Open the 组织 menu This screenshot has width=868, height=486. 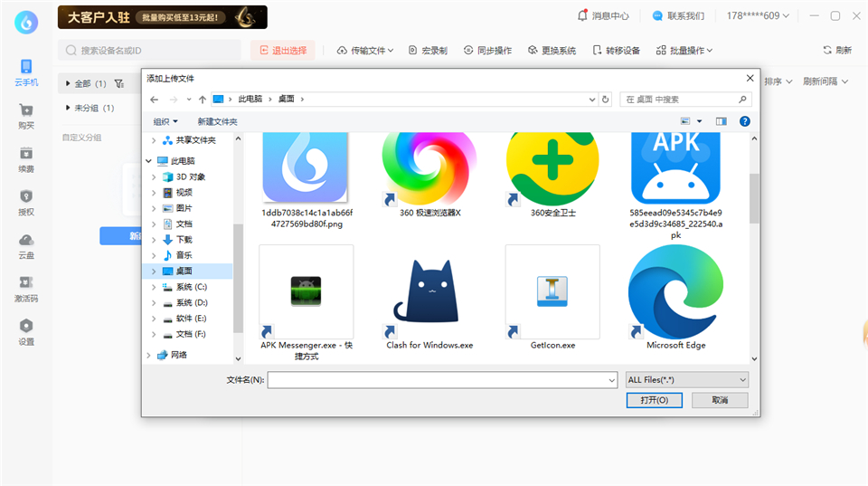(165, 121)
